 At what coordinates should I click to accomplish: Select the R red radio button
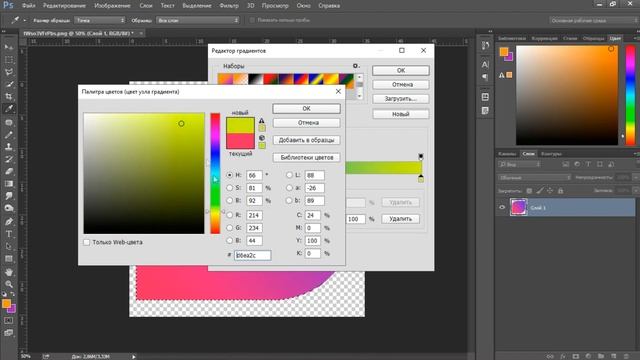[229, 215]
